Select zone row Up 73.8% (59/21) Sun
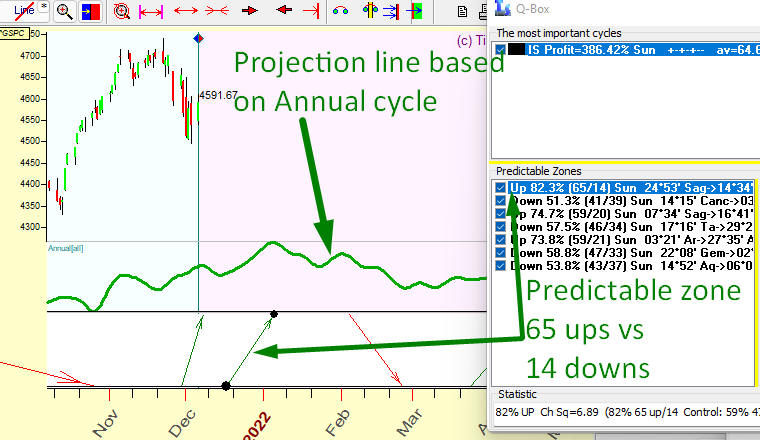Image resolution: width=760 pixels, height=440 pixels. click(632, 240)
